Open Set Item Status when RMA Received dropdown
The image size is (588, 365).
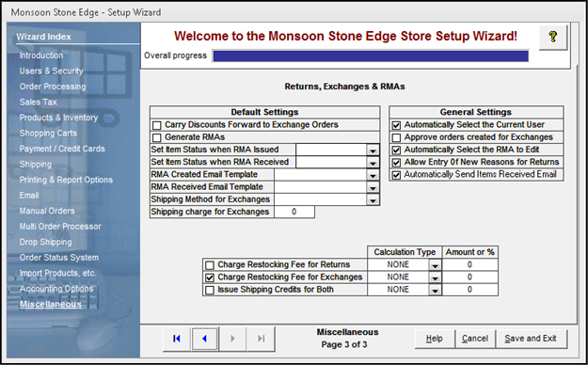pos(373,163)
